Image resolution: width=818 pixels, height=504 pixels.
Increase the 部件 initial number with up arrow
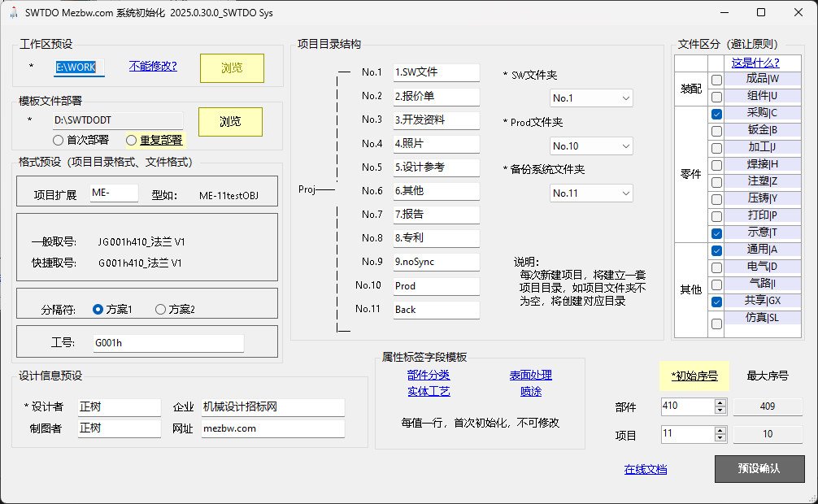coord(720,402)
